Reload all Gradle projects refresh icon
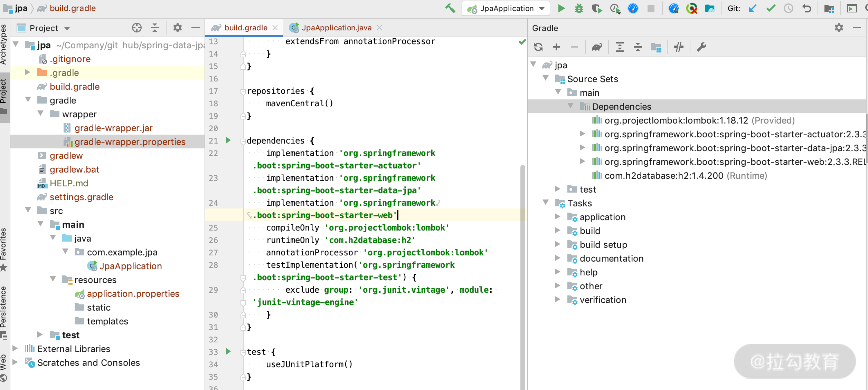This screenshot has width=868, height=390. tap(538, 47)
